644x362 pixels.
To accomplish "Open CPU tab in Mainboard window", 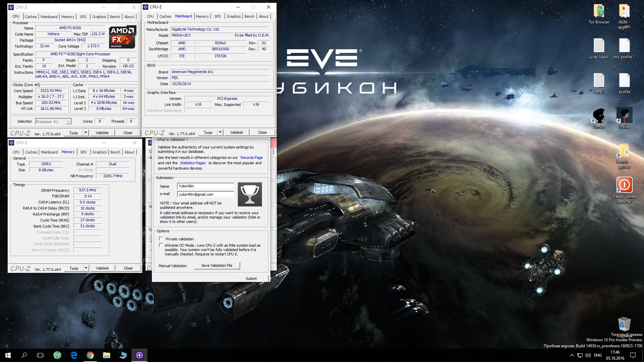I will click(150, 16).
